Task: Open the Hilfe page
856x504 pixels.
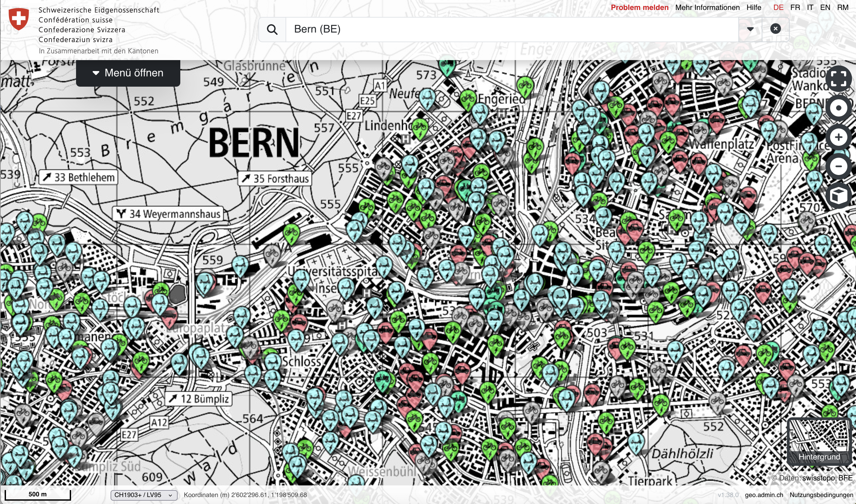Action: 754,8
